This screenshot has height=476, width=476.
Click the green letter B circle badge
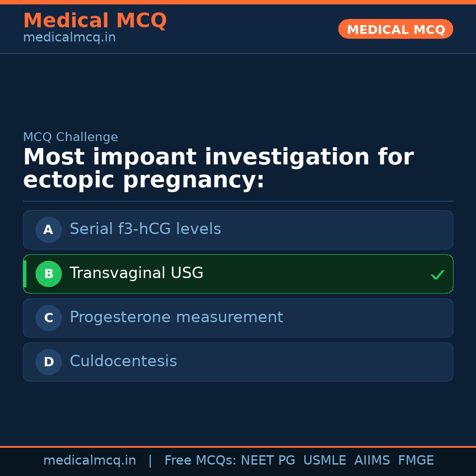48,274
